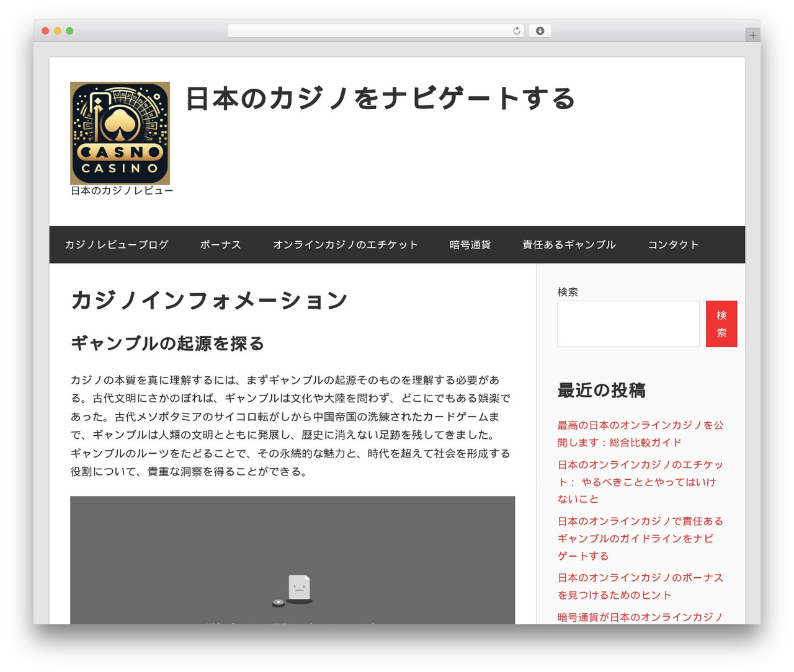Open 責任あるギャンブル menu item
The height and width of the screenshot is (672, 794).
pyautogui.click(x=569, y=245)
